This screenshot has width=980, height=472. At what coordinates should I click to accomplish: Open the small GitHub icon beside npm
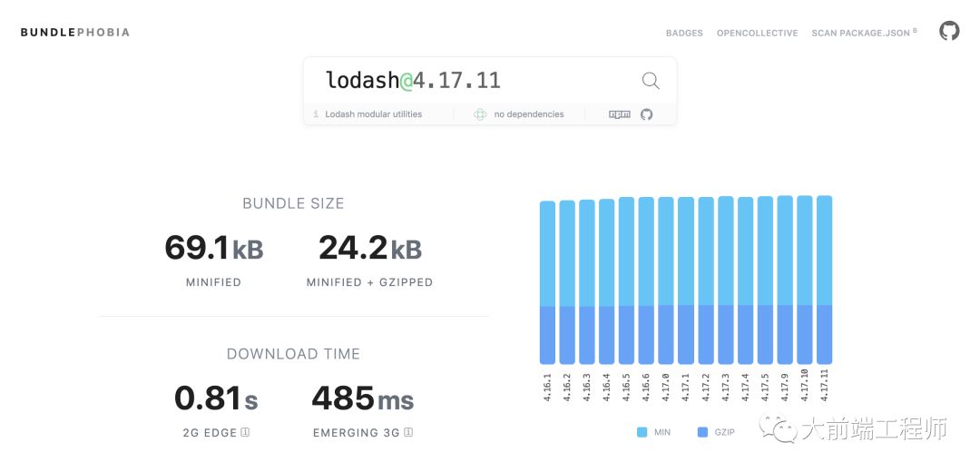click(x=646, y=114)
